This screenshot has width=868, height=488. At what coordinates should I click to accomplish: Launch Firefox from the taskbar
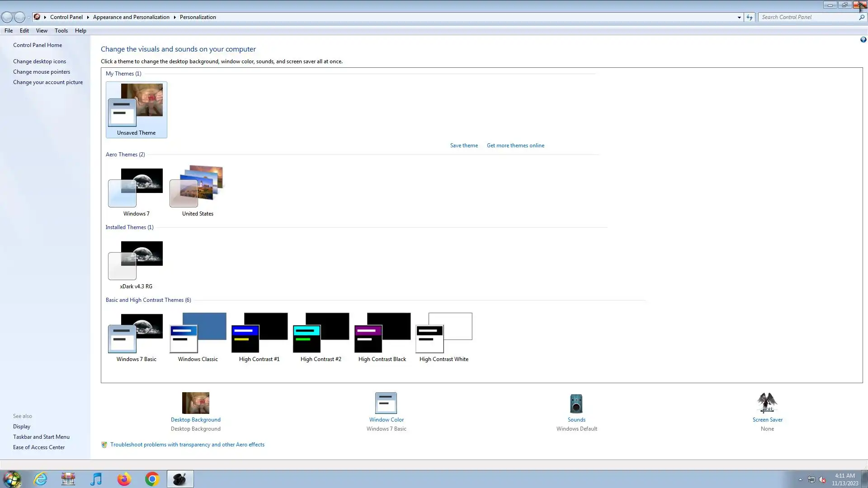point(124,479)
